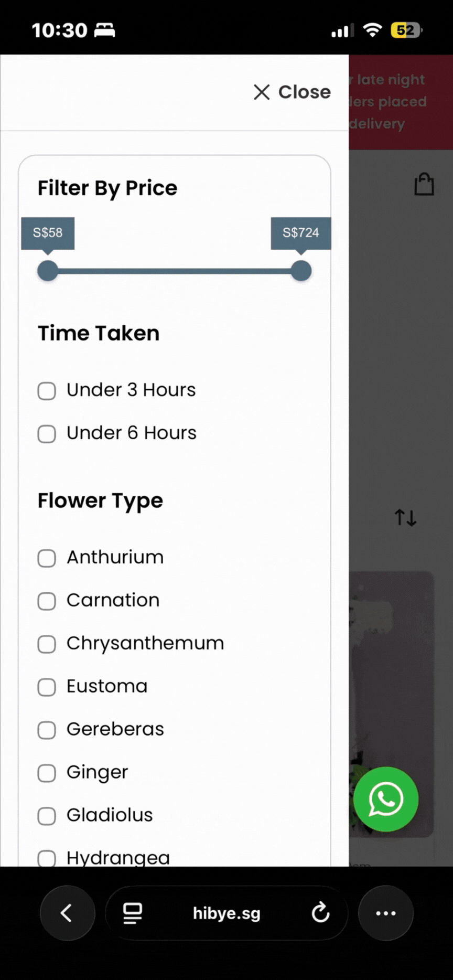Open the shopping bag cart icon
Viewport: 453px width, 980px height.
pos(424,185)
